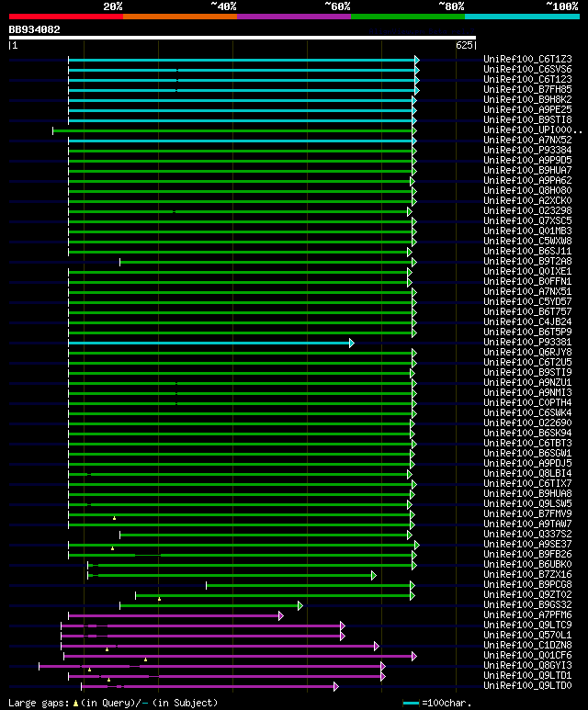Click the orange ~40% identity legend bar

180,17
